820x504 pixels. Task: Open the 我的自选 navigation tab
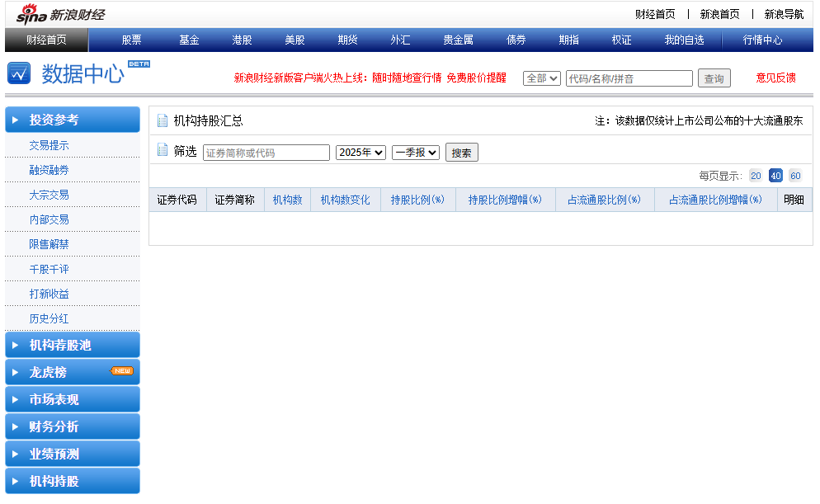point(684,40)
